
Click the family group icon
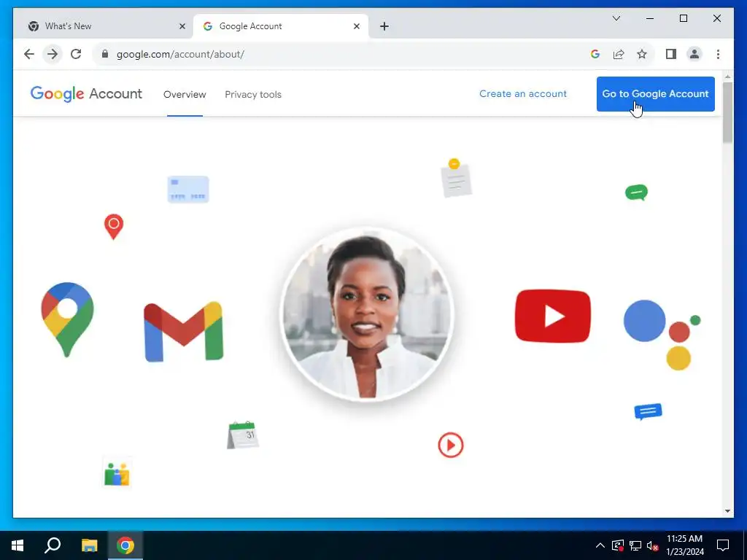pos(117,472)
